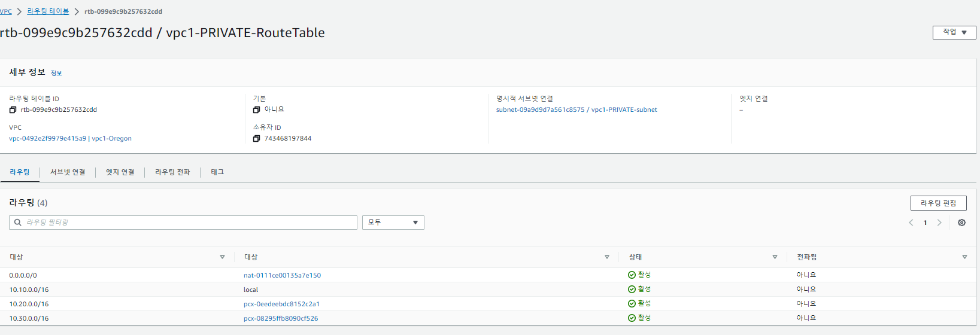Copy owner ID 743468197844

tap(256, 139)
